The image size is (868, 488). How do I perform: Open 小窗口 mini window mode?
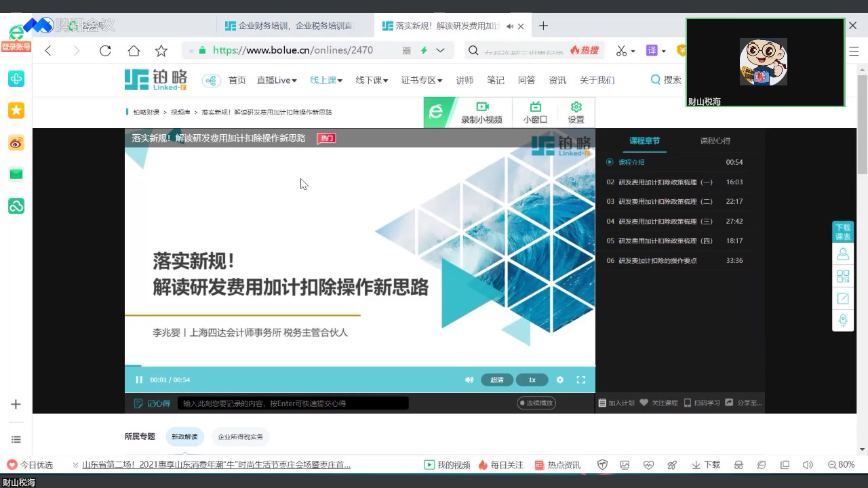[x=535, y=113]
